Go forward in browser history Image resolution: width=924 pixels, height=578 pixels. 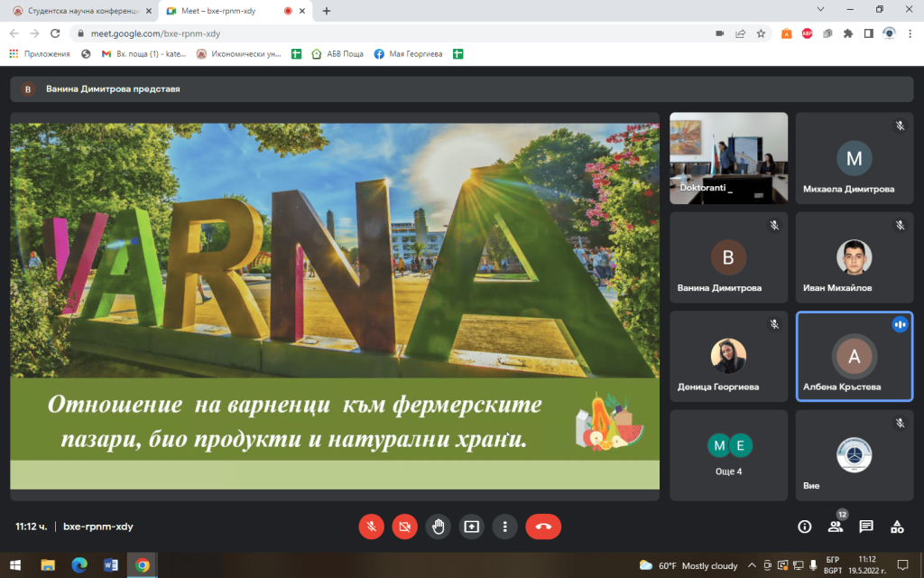35,33
